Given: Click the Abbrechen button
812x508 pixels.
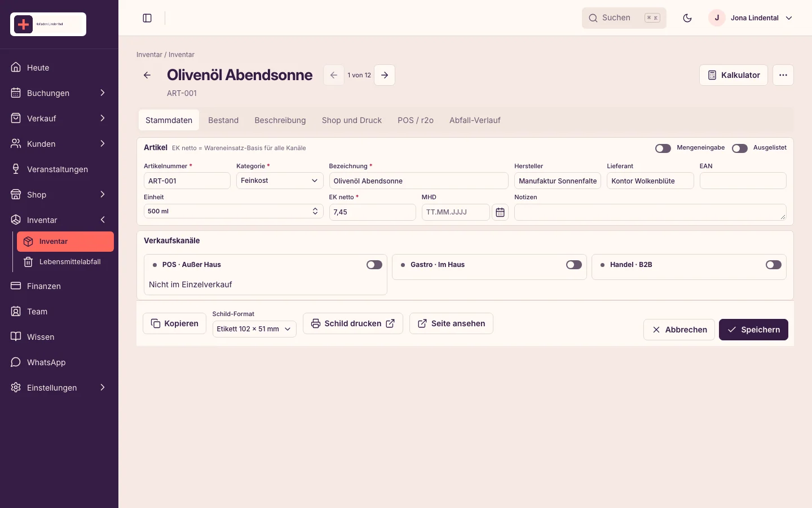Looking at the screenshot, I should (679, 330).
